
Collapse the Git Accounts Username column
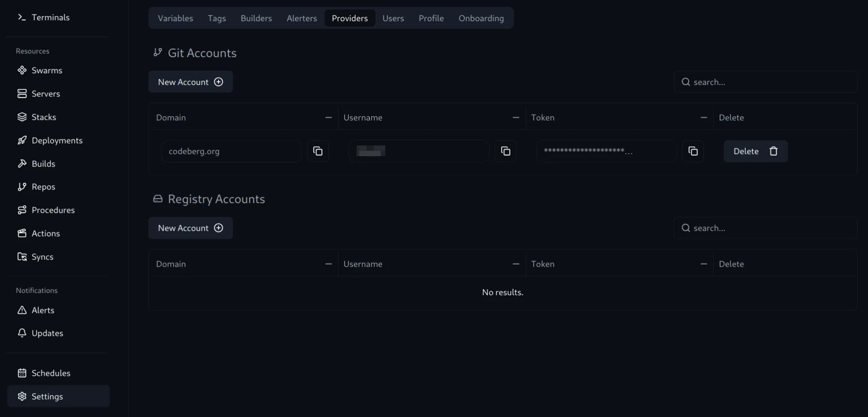point(516,117)
